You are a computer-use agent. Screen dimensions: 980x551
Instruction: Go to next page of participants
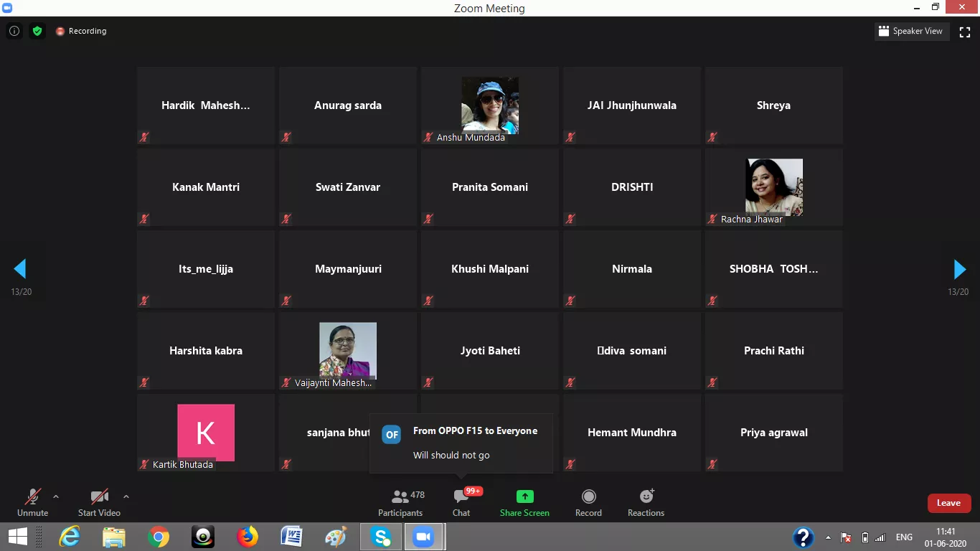(959, 269)
